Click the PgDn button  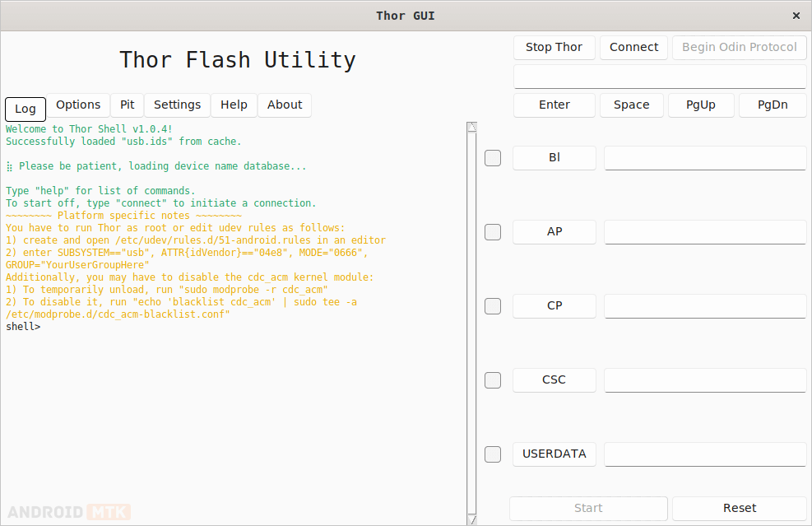pos(773,105)
